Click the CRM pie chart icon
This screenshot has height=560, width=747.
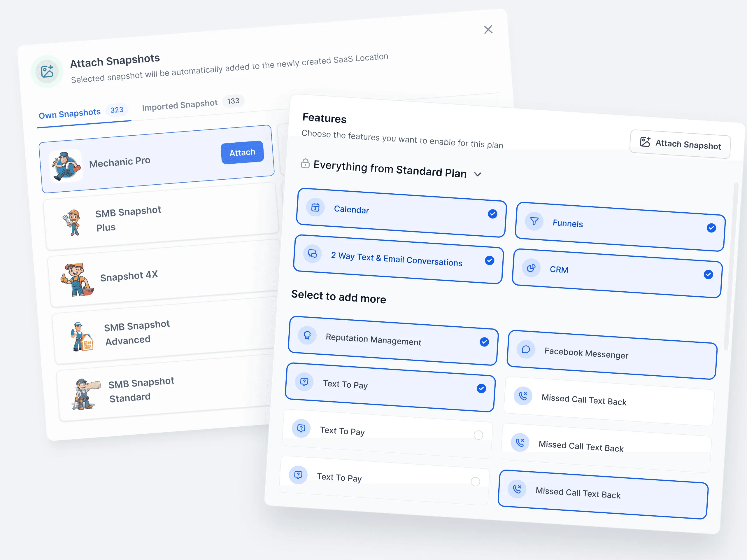[x=531, y=268]
